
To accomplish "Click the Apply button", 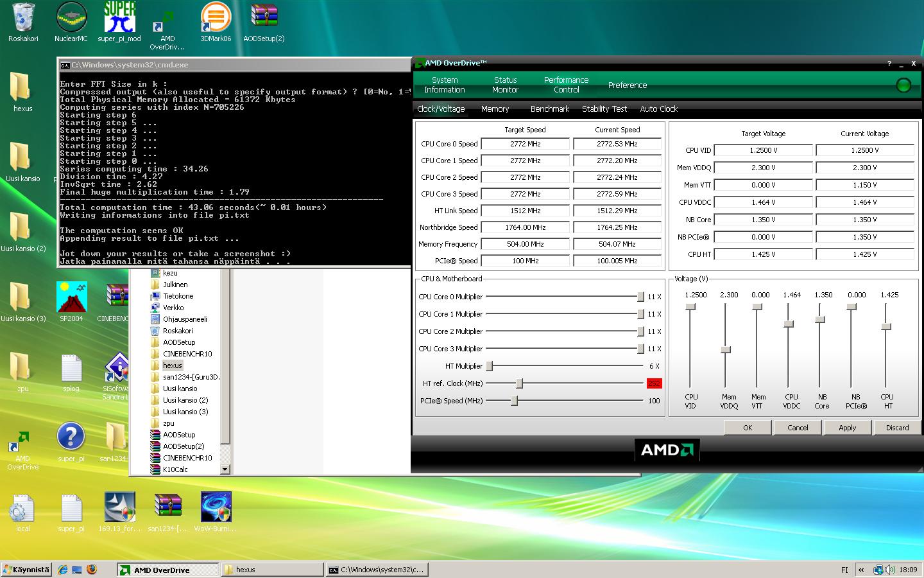I will tap(848, 428).
